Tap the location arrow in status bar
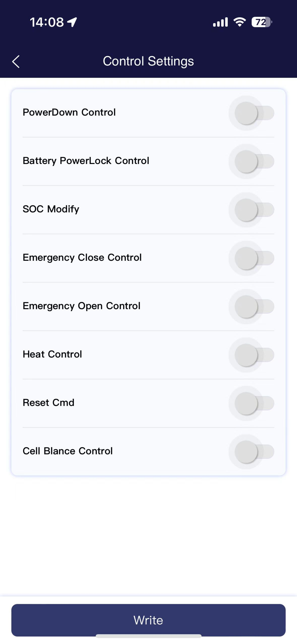The image size is (297, 644). coord(72,22)
